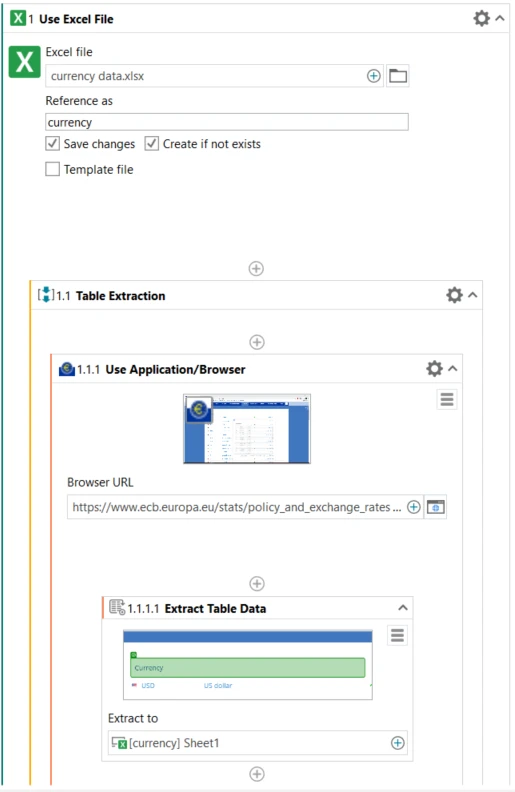Collapse the Table Extraction sequence
The height and width of the screenshot is (792, 515).
tap(473, 295)
